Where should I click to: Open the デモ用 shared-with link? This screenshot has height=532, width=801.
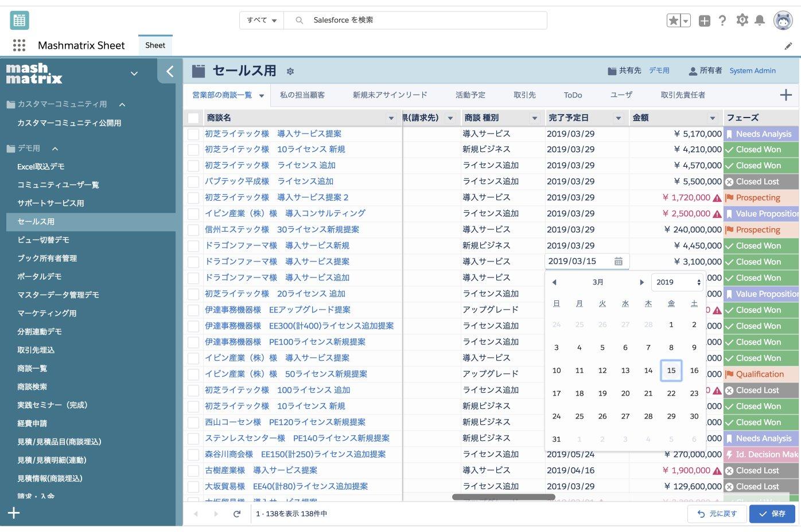click(x=659, y=71)
